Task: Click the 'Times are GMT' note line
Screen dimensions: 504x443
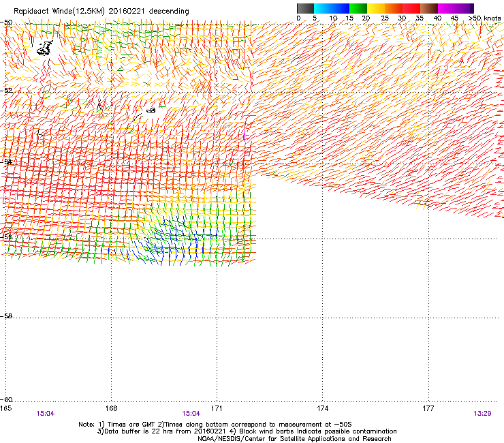Action: tap(215, 425)
